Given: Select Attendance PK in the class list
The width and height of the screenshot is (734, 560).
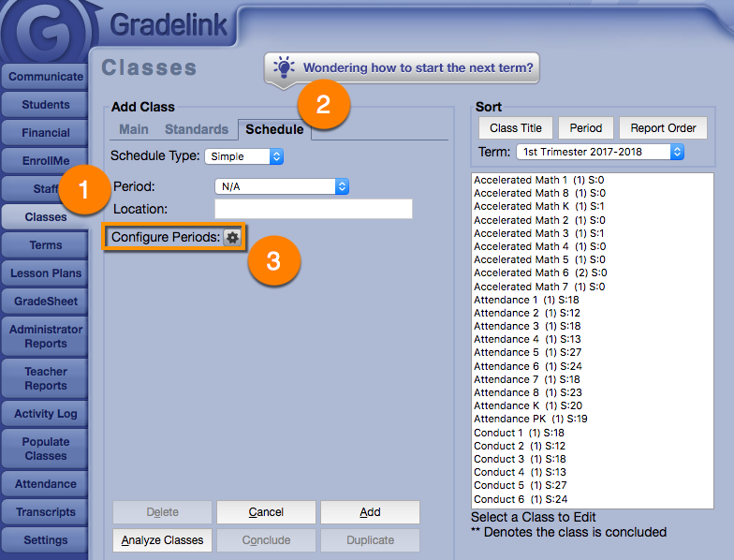Looking at the screenshot, I should click(x=531, y=419).
